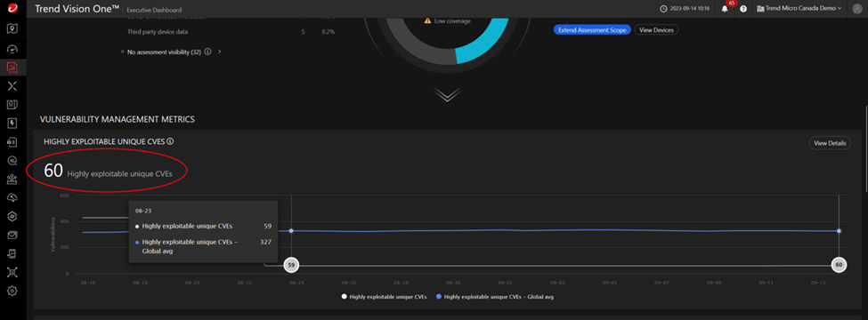868x320 pixels.
Task: Open the gear settings sidebar icon
Action: click(x=12, y=291)
